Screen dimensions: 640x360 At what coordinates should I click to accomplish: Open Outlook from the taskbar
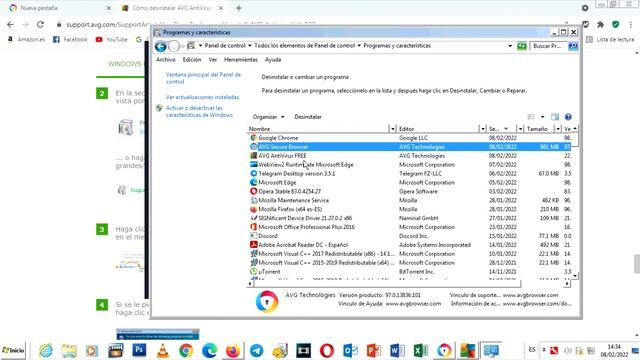point(350,351)
